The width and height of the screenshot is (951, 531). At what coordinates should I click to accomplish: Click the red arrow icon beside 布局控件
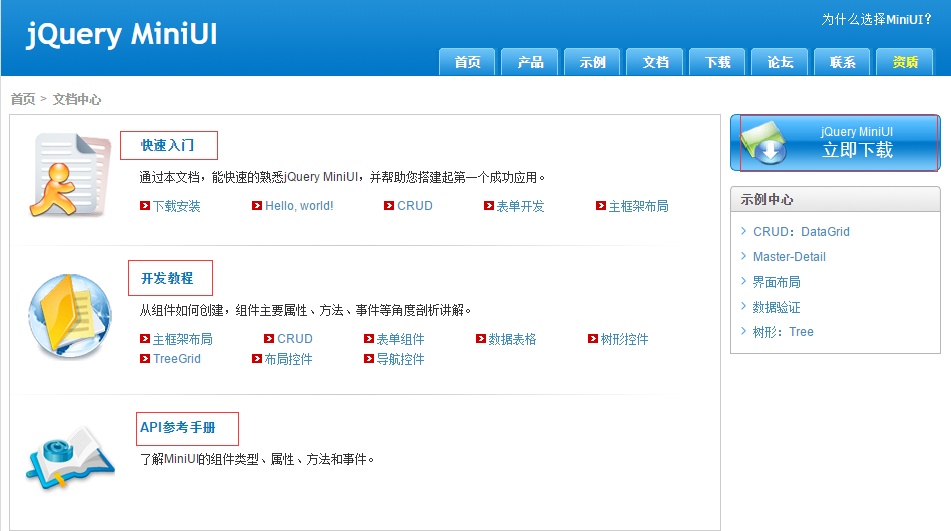257,358
